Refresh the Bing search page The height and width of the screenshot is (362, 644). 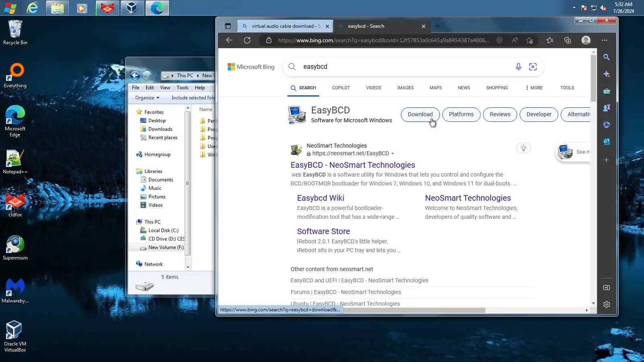[247, 40]
